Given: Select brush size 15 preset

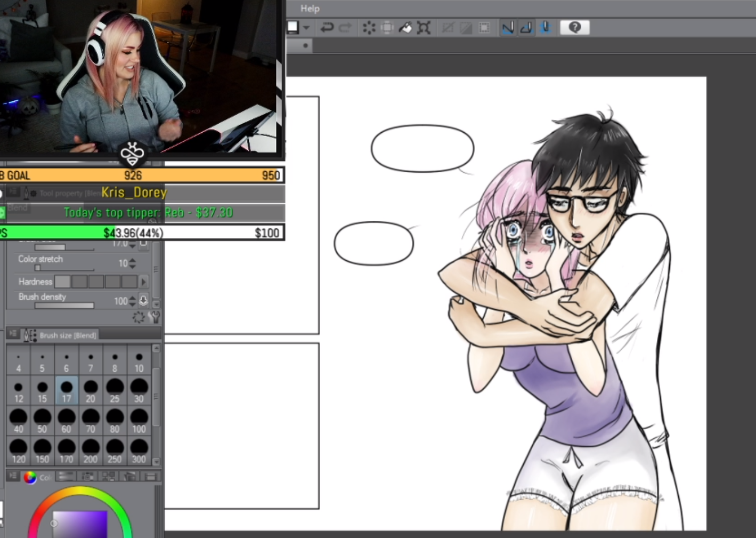Looking at the screenshot, I should click(x=42, y=391).
